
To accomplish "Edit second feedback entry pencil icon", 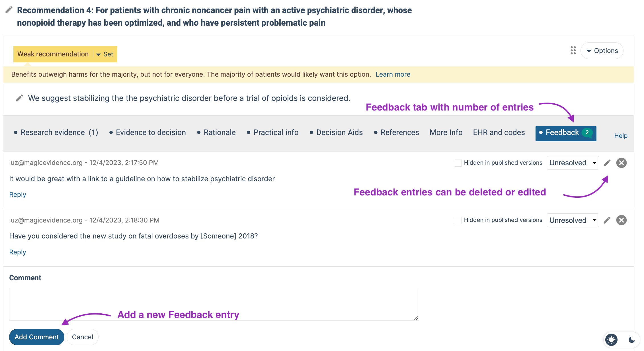I will 607,220.
